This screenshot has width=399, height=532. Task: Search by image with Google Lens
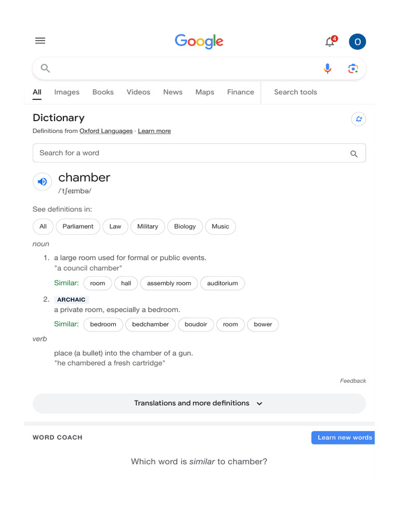[x=353, y=69]
